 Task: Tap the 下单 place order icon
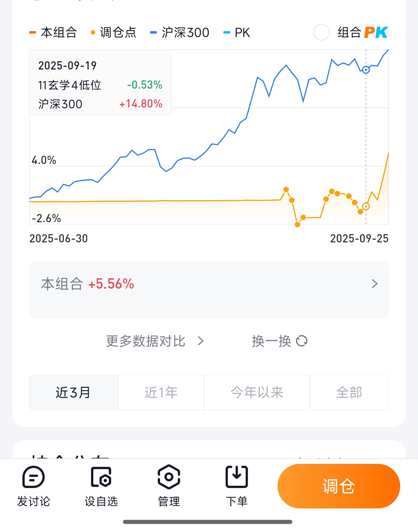tap(236, 477)
